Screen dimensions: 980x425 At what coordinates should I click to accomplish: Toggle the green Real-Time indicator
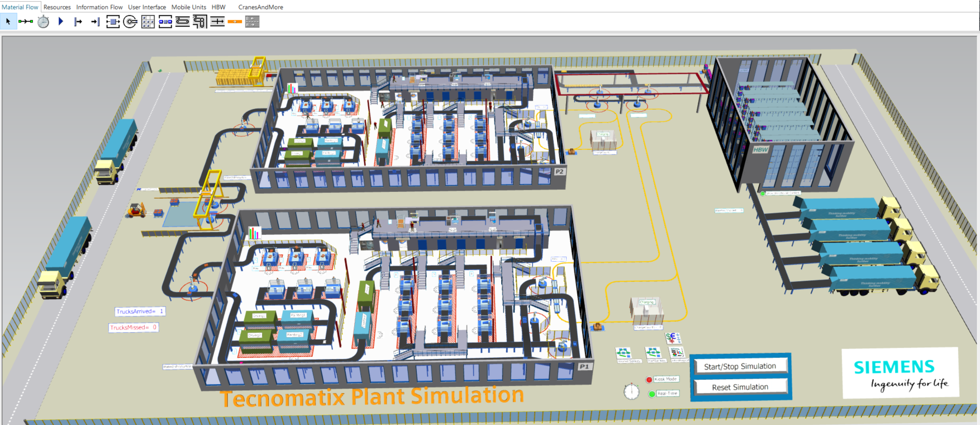pyautogui.click(x=651, y=394)
